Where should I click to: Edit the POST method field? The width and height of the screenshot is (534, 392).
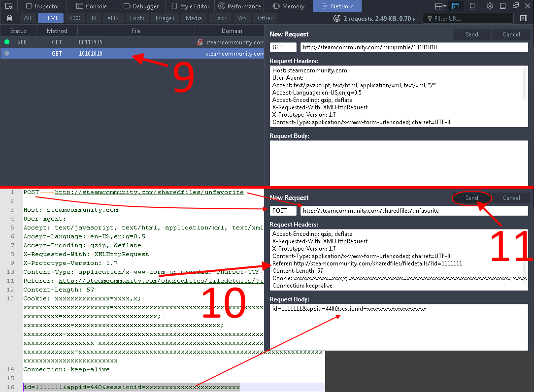[x=283, y=211]
